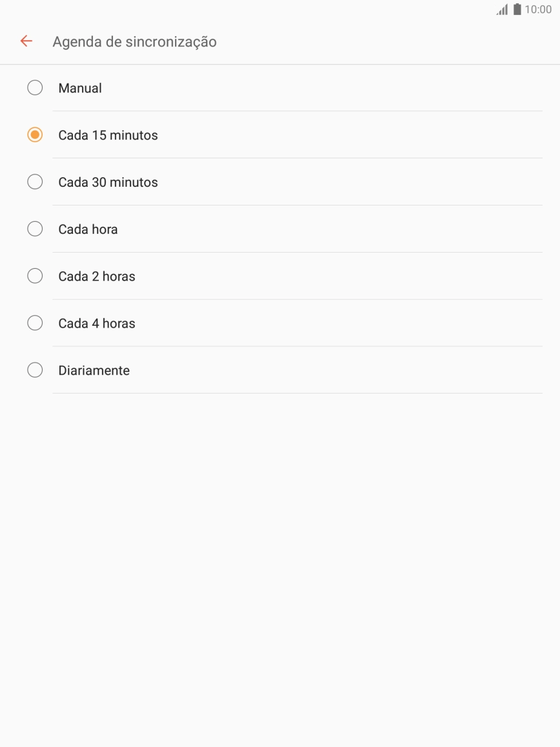Click the 'Agenda de sincronização' title
Viewport: 560px width, 747px height.
coord(134,42)
